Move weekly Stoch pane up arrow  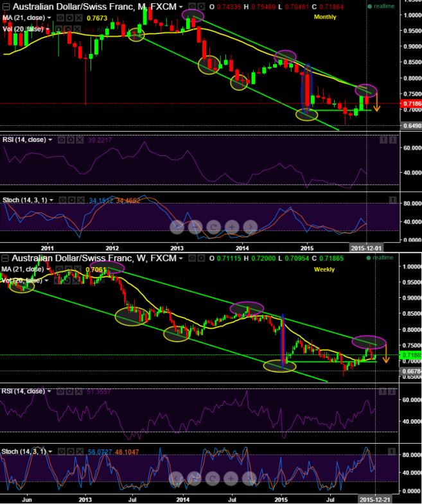pyautogui.click(x=392, y=451)
